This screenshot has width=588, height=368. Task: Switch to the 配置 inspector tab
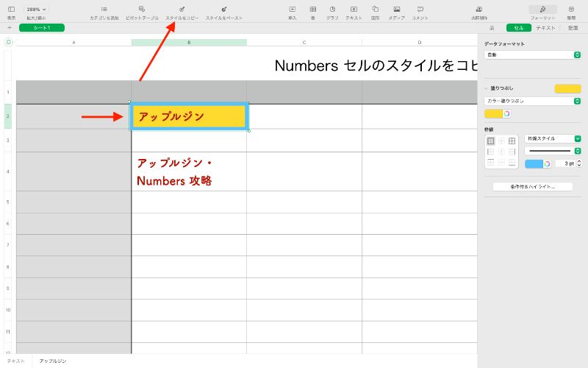pyautogui.click(x=573, y=28)
